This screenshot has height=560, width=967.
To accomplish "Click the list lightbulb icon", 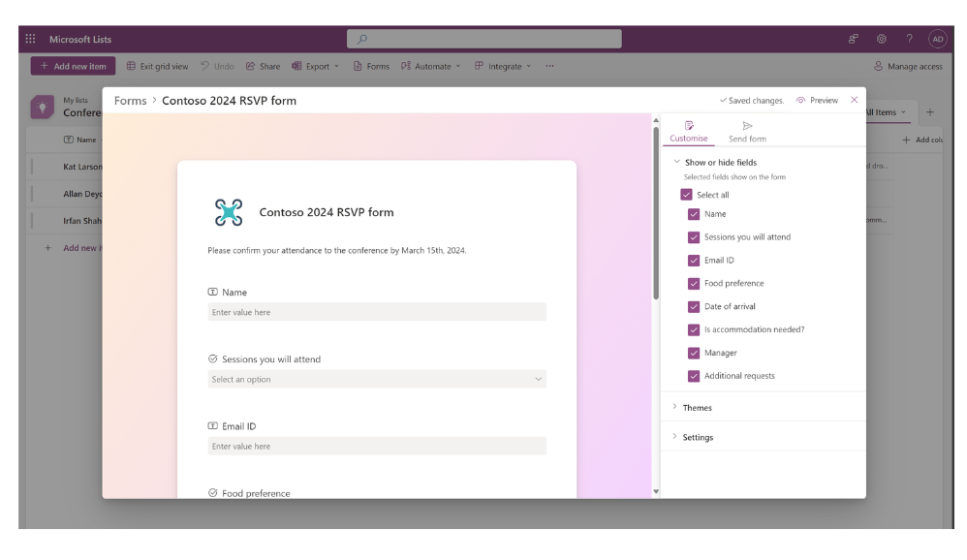I will coord(42,108).
